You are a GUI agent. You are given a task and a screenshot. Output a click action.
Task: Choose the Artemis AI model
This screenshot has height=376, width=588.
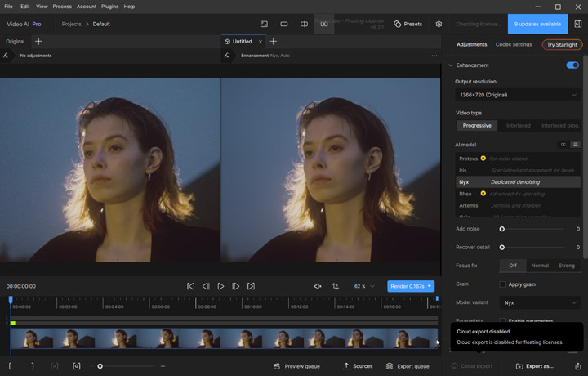point(519,205)
